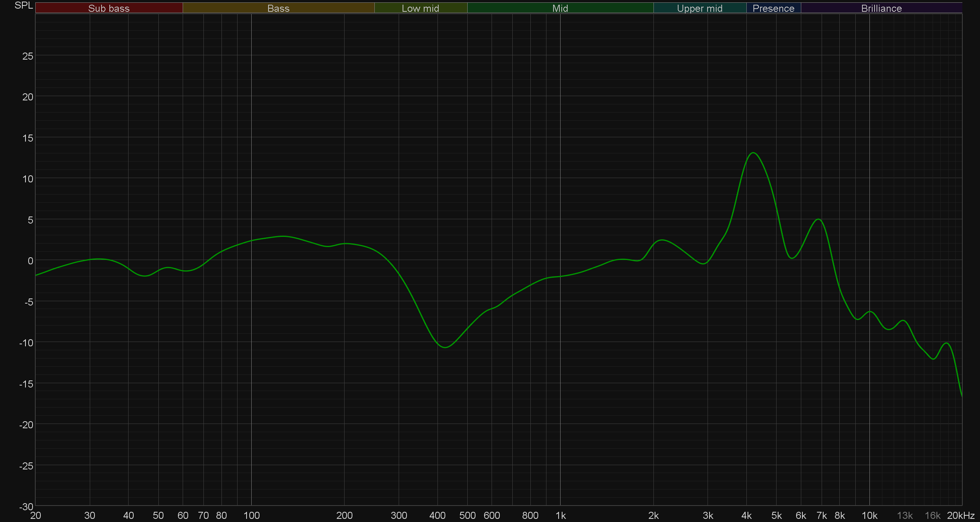This screenshot has width=980, height=522.
Task: Click the curve dip near 400 Hz
Action: click(445, 347)
